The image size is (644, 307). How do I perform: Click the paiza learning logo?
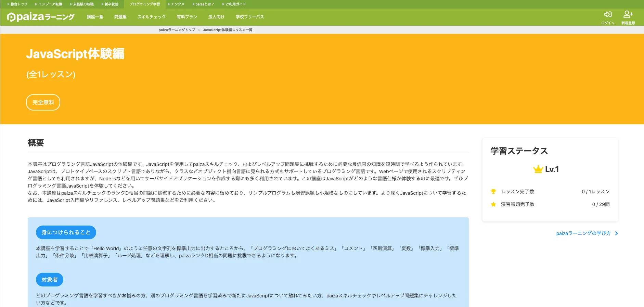(41, 17)
